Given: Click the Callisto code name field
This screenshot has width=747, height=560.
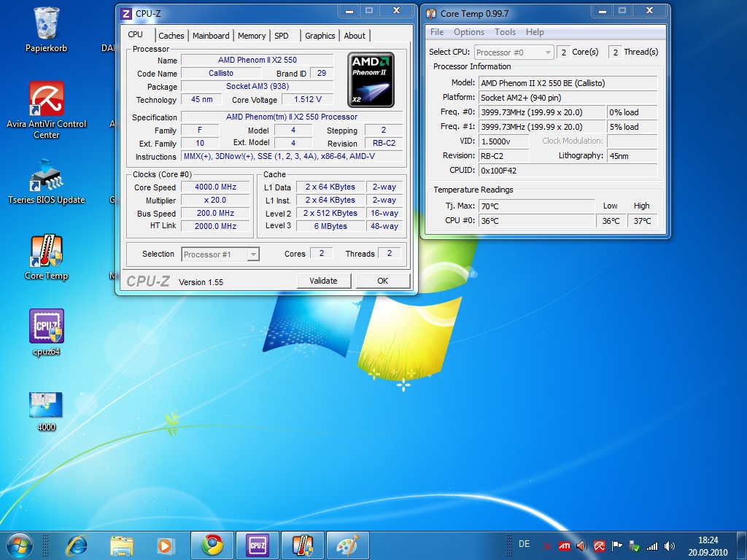Looking at the screenshot, I should 221,74.
